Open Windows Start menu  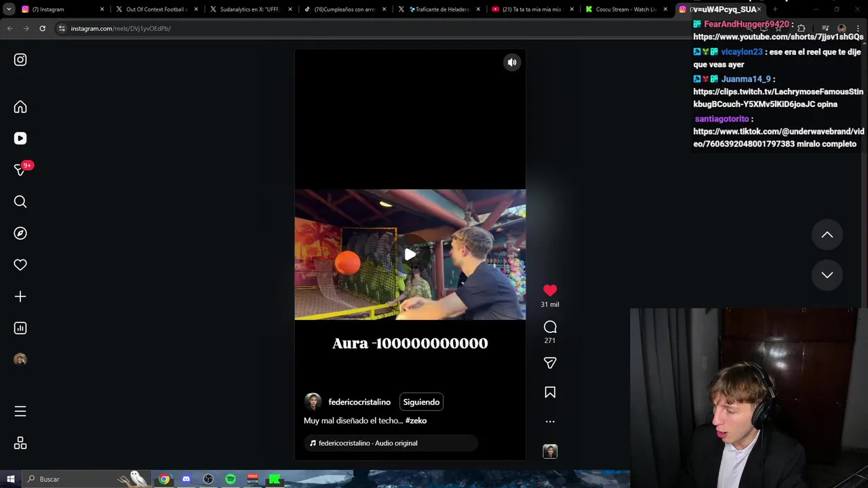click(10, 479)
